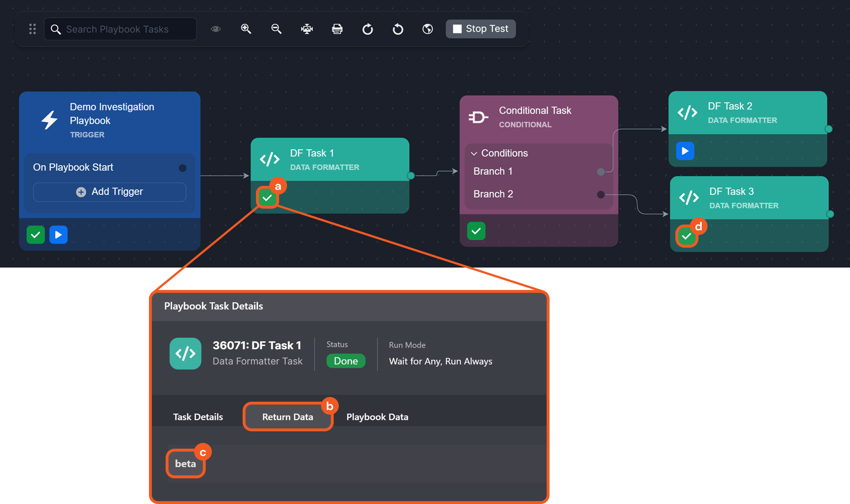The width and height of the screenshot is (850, 504).
Task: Click the Add Trigger button
Action: pyautogui.click(x=110, y=192)
